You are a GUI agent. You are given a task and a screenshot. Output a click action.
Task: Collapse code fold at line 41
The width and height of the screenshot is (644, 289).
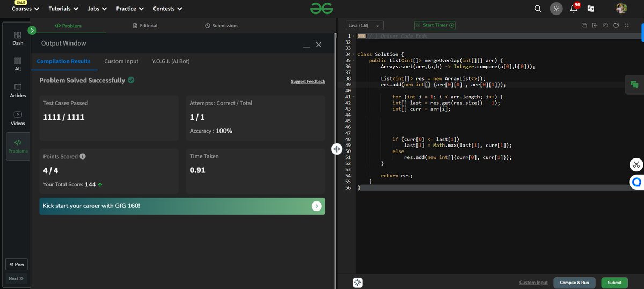pos(354,96)
